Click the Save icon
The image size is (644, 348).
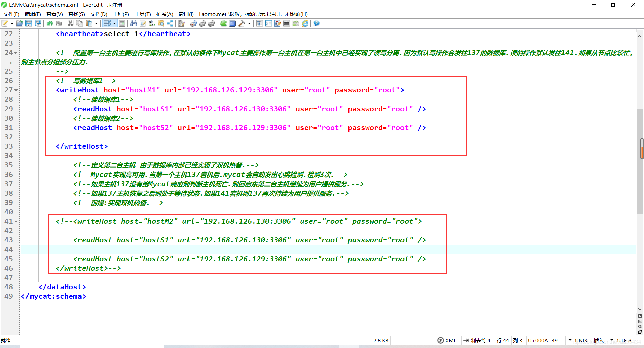pyautogui.click(x=29, y=23)
